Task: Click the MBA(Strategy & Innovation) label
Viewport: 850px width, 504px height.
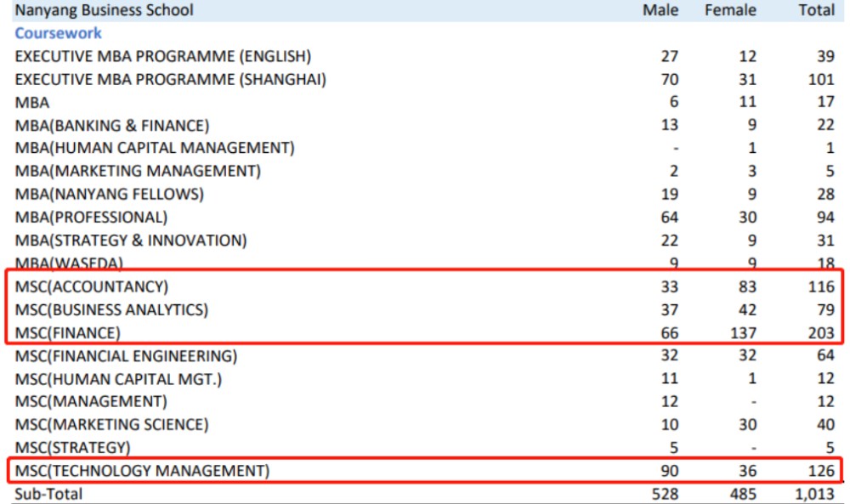Action: (x=131, y=241)
